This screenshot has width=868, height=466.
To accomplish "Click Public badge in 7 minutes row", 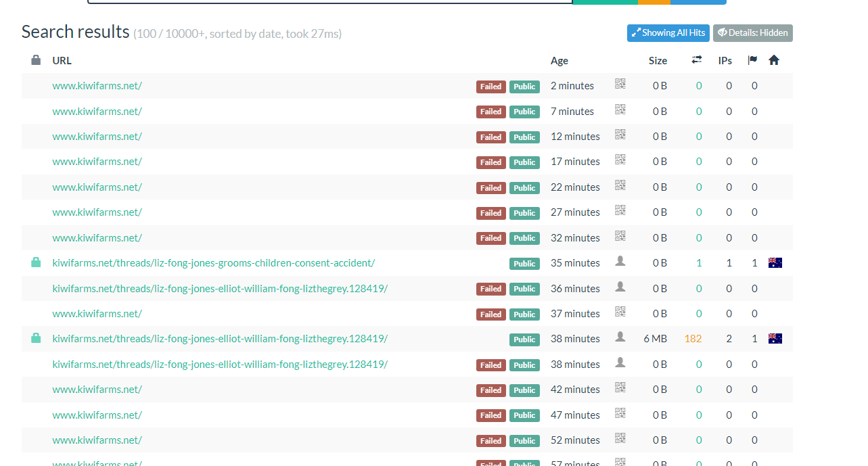I will (524, 112).
